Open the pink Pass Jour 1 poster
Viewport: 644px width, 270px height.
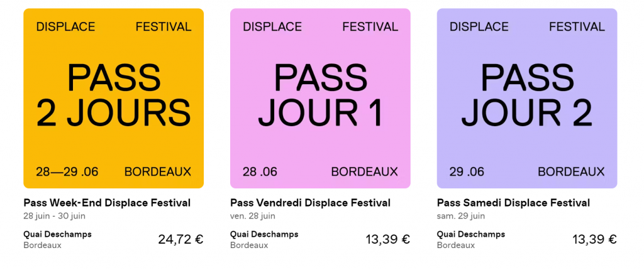point(320,99)
